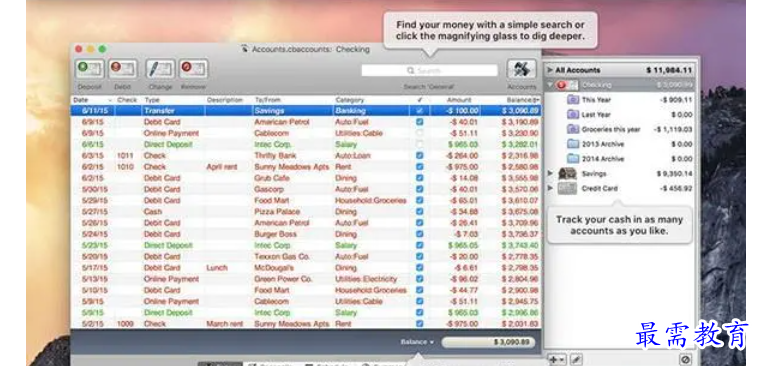The height and width of the screenshot is (366, 757).
Task: Check the Cablecom 6/9/15 reconcile box
Action: click(420, 133)
